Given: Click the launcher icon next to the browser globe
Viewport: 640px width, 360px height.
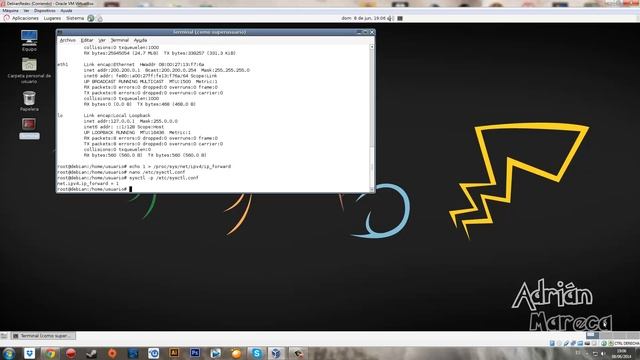Looking at the screenshot, I should (99, 18).
